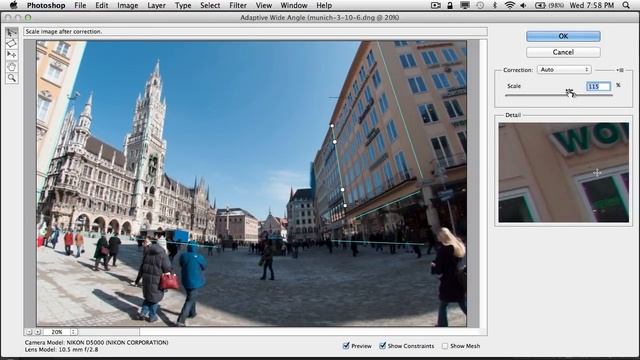Click the Detail preview thumbnail
This screenshot has height=360, width=640.
click(563, 172)
